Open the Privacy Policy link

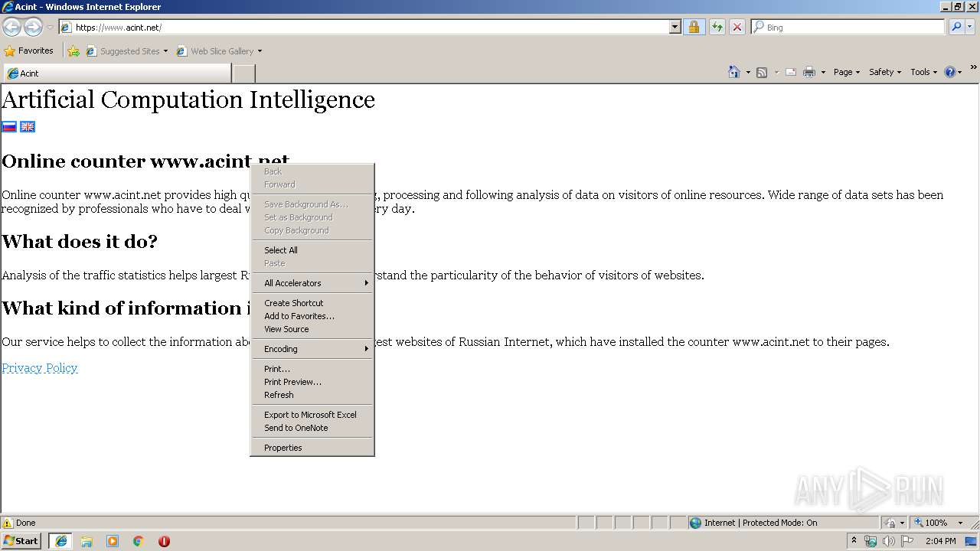40,368
